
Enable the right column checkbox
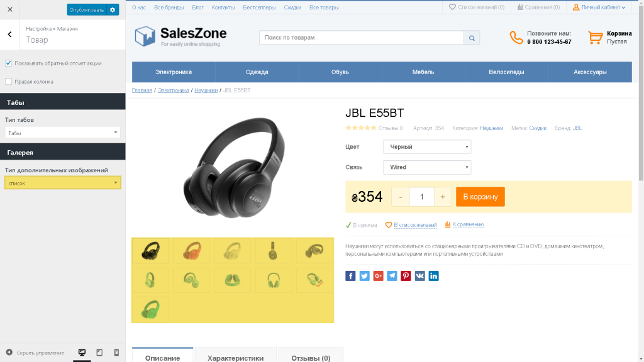8,81
